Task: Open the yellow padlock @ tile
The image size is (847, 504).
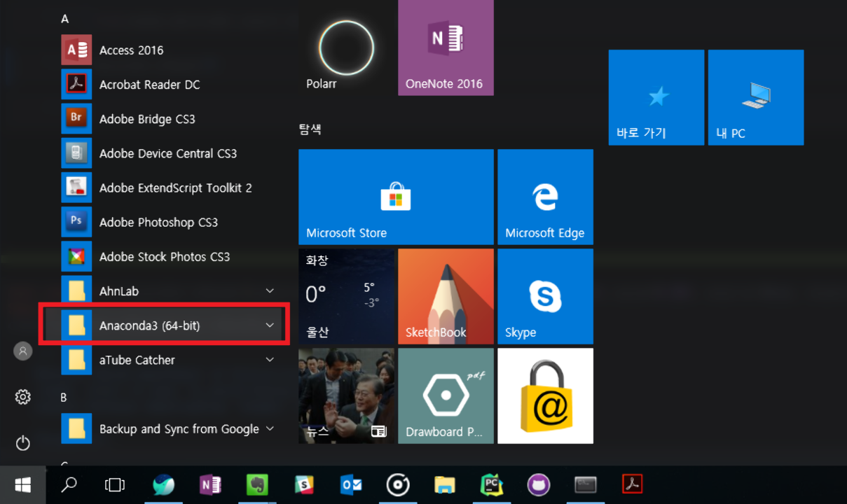Action: pyautogui.click(x=545, y=395)
